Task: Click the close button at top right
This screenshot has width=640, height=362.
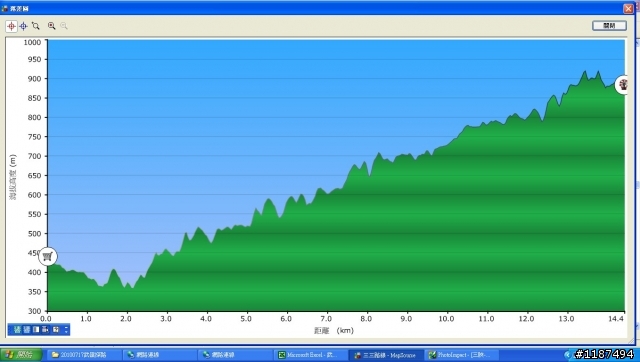Action: [609, 26]
